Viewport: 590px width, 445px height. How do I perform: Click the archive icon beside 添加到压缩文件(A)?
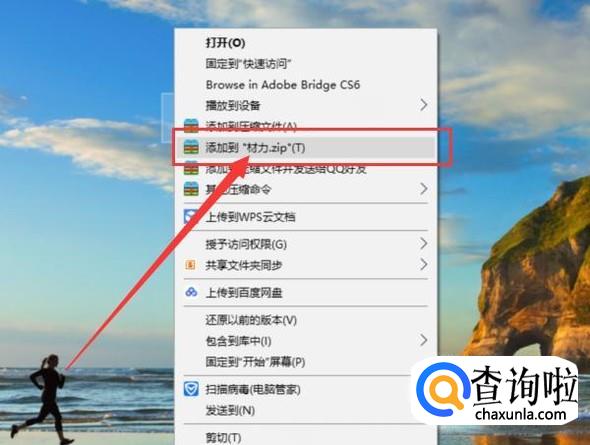pyautogui.click(x=191, y=126)
